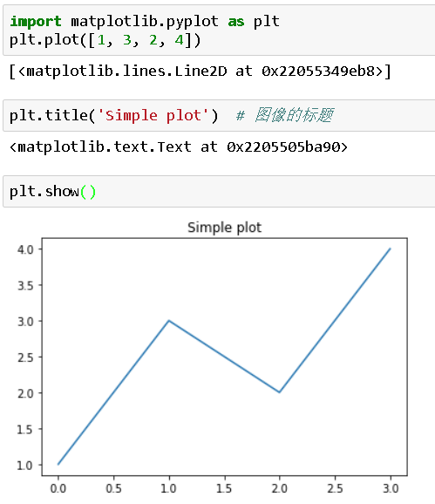Click the import statement code cell

pyautogui.click(x=219, y=31)
